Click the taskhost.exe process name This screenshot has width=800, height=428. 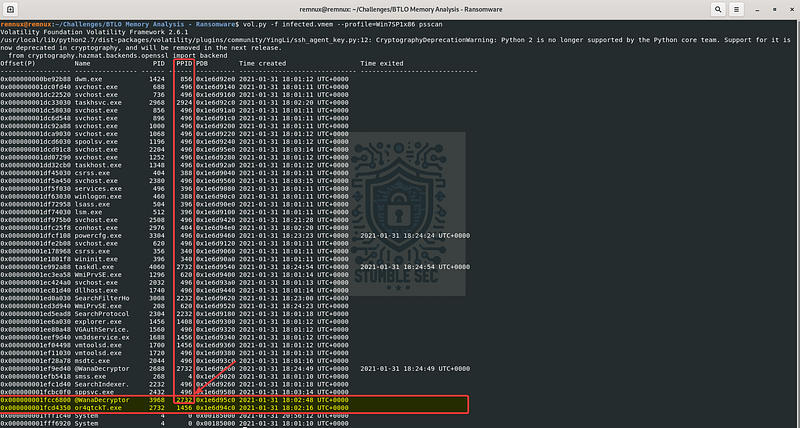[98, 165]
